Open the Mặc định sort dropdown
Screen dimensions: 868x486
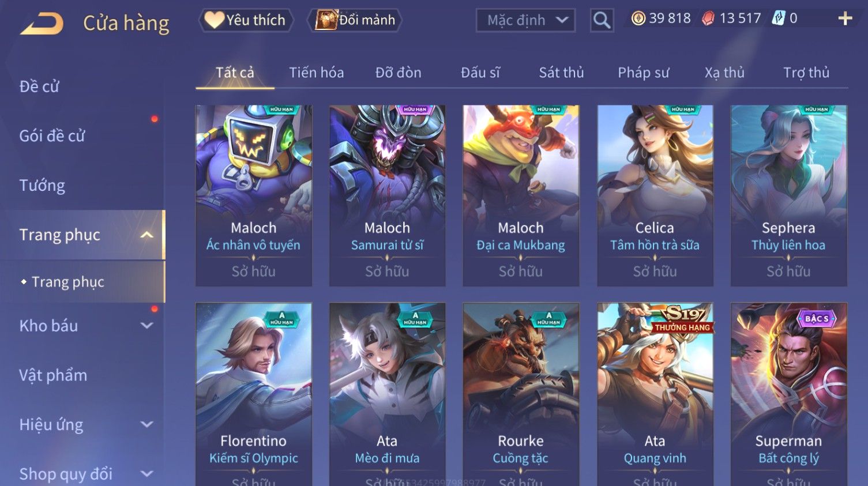pos(525,21)
